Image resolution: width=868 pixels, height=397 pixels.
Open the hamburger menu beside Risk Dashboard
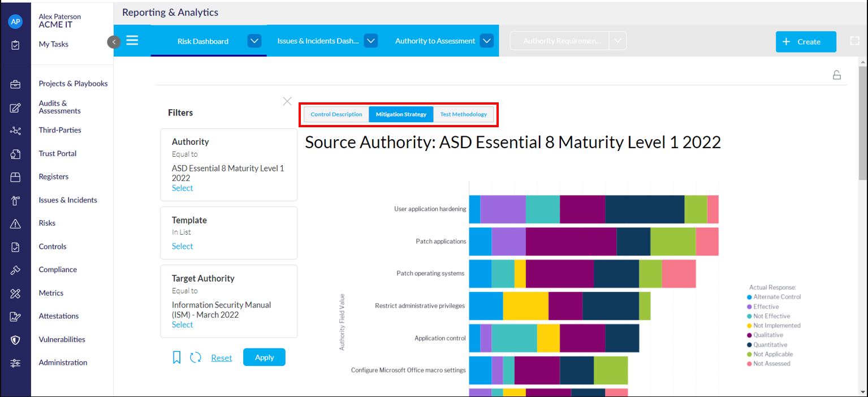point(132,40)
